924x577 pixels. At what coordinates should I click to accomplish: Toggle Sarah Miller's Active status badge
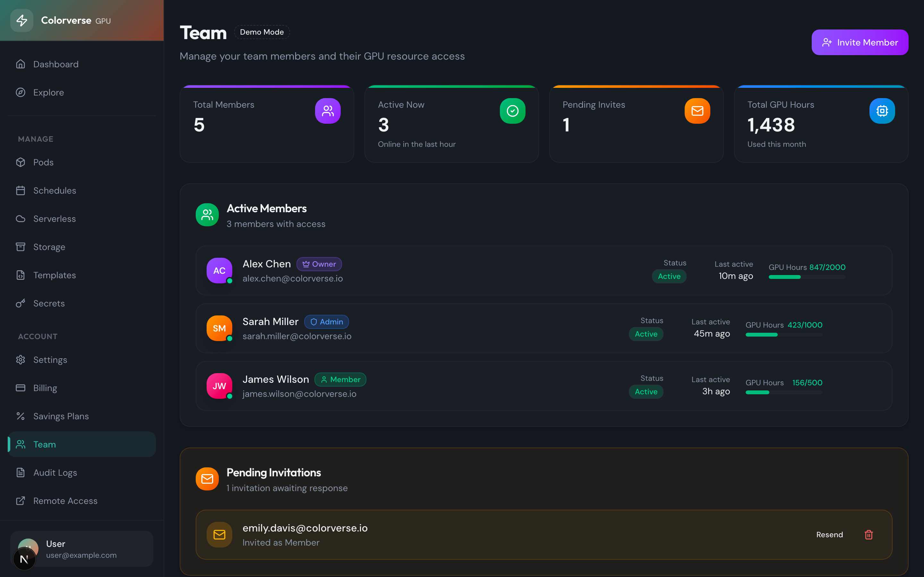pyautogui.click(x=646, y=333)
